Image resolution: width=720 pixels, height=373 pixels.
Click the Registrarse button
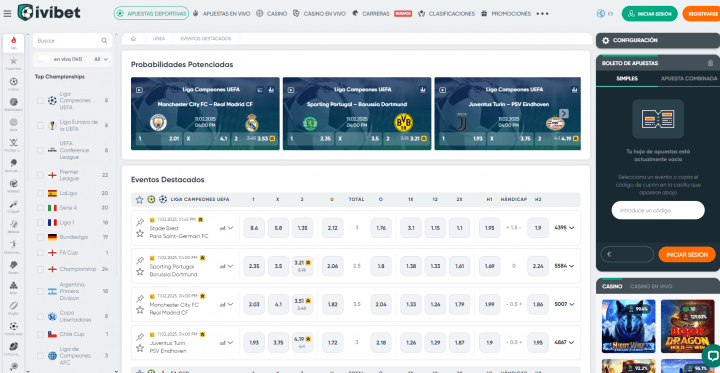coord(702,14)
